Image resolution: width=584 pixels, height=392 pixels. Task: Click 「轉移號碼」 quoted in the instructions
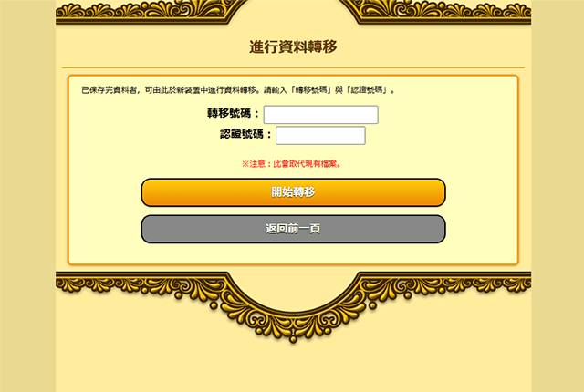312,90
